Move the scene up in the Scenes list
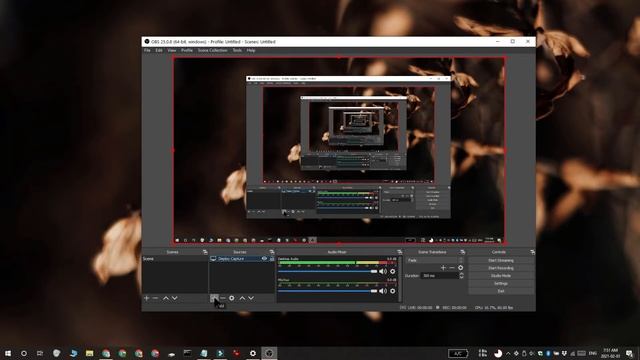 tap(166, 298)
